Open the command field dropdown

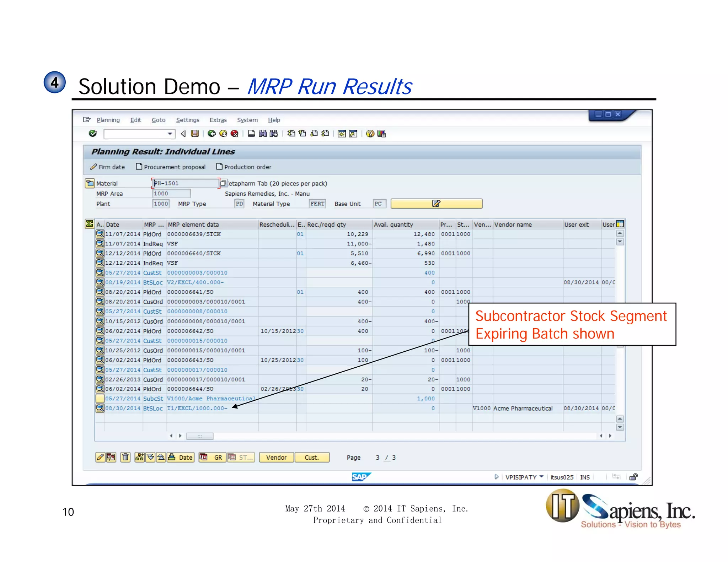click(170, 134)
